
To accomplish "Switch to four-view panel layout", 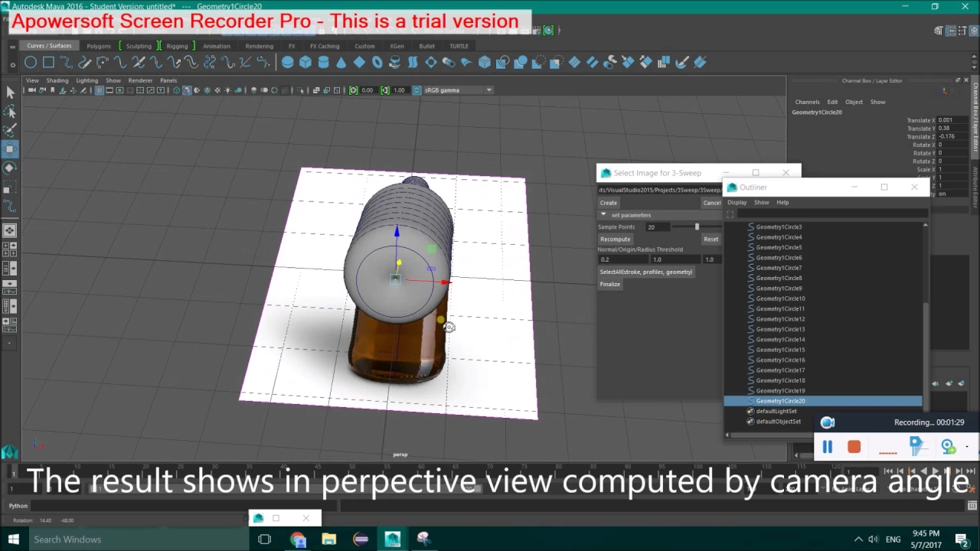I will [10, 249].
